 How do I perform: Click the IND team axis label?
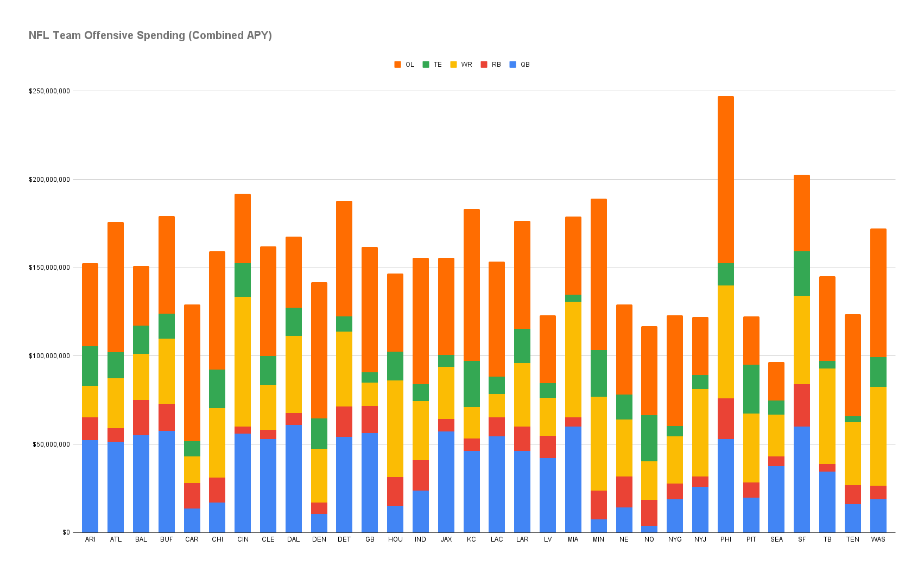[x=420, y=539]
